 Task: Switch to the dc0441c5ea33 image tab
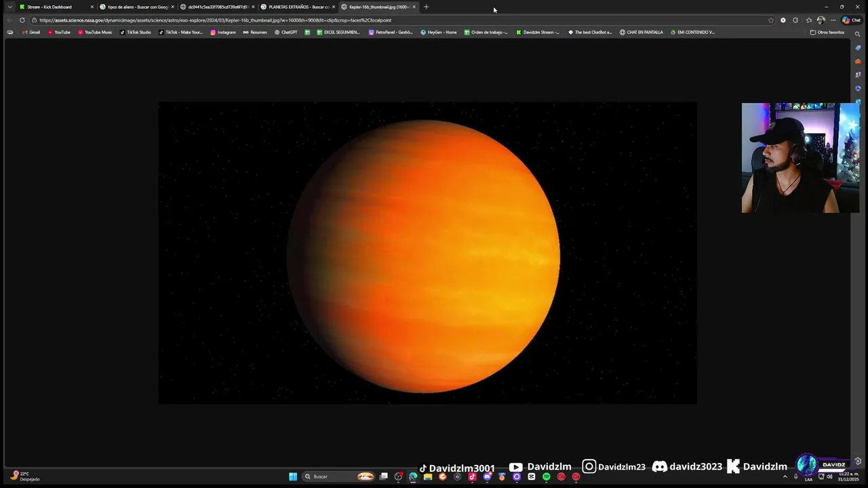(217, 7)
